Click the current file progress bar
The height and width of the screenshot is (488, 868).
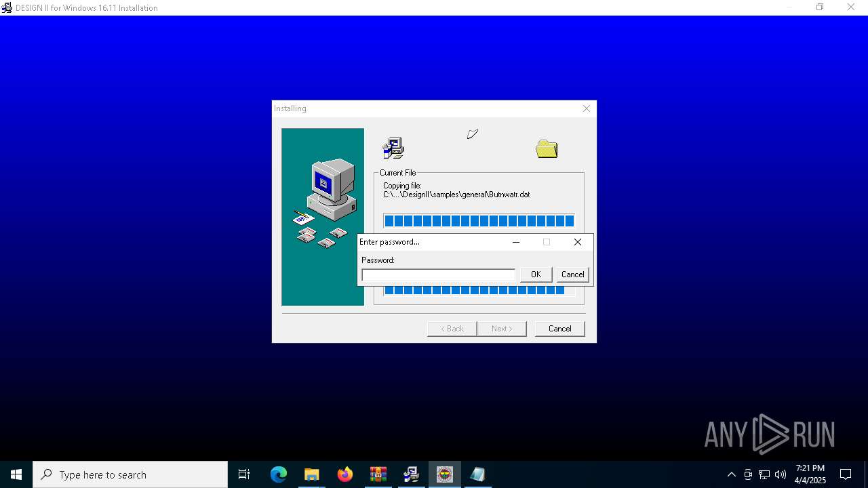pyautogui.click(x=479, y=221)
